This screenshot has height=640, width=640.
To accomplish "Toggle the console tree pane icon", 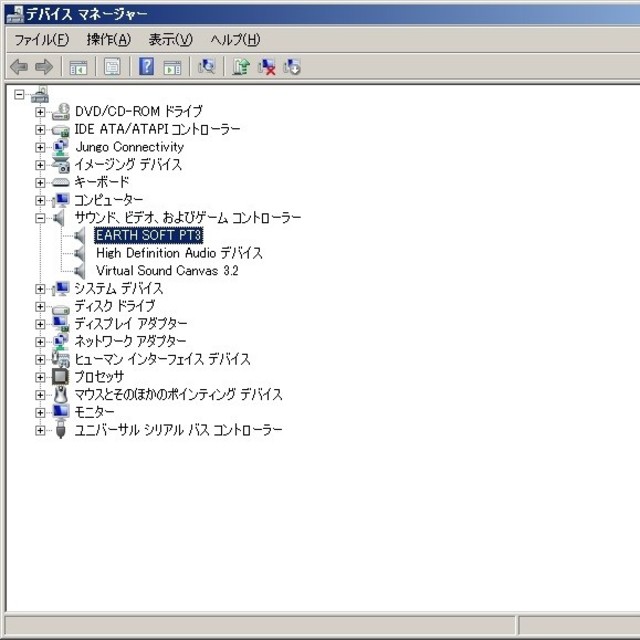I will (x=78, y=67).
